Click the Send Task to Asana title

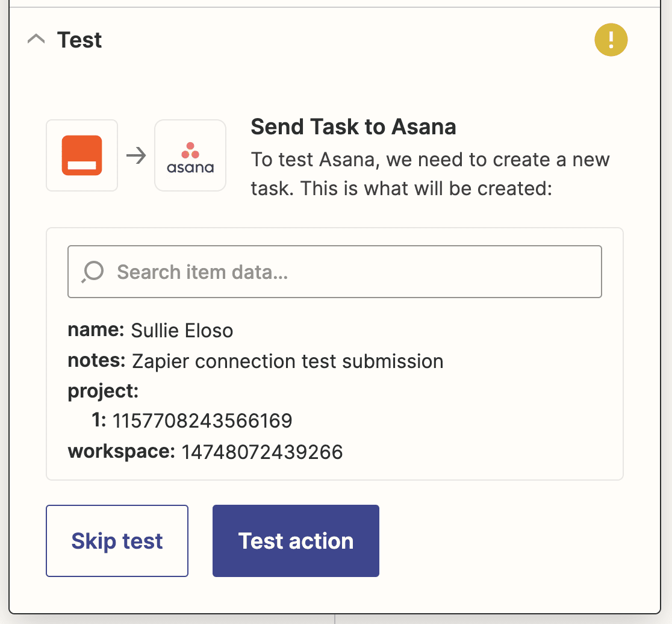point(353,127)
